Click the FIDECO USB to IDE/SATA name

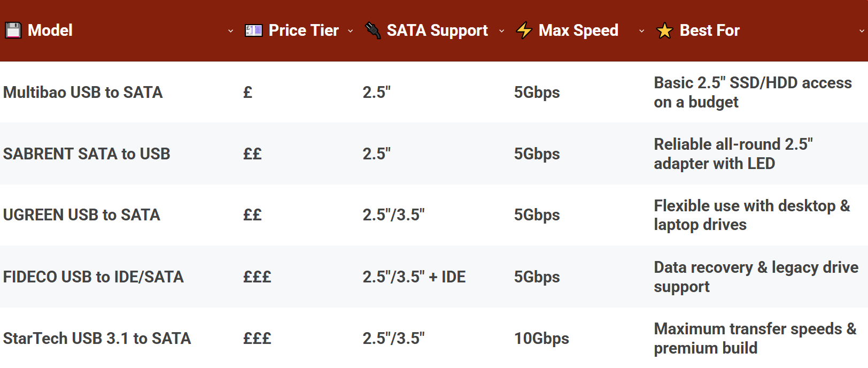click(93, 277)
